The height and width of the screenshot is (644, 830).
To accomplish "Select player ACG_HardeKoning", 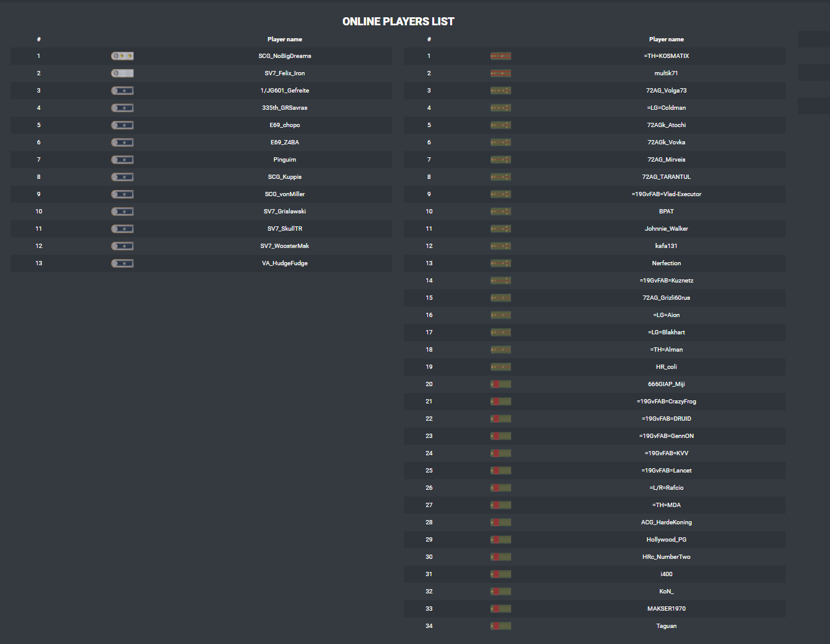I will (667, 522).
